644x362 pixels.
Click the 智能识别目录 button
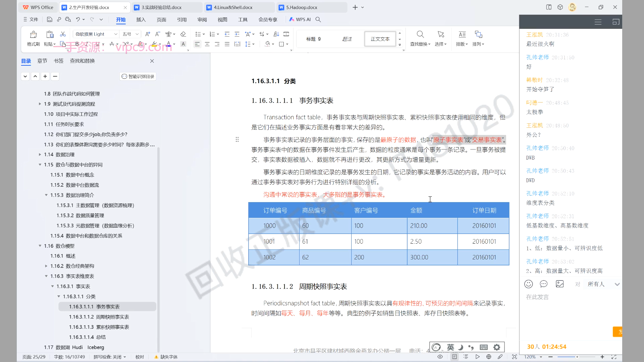tap(138, 76)
